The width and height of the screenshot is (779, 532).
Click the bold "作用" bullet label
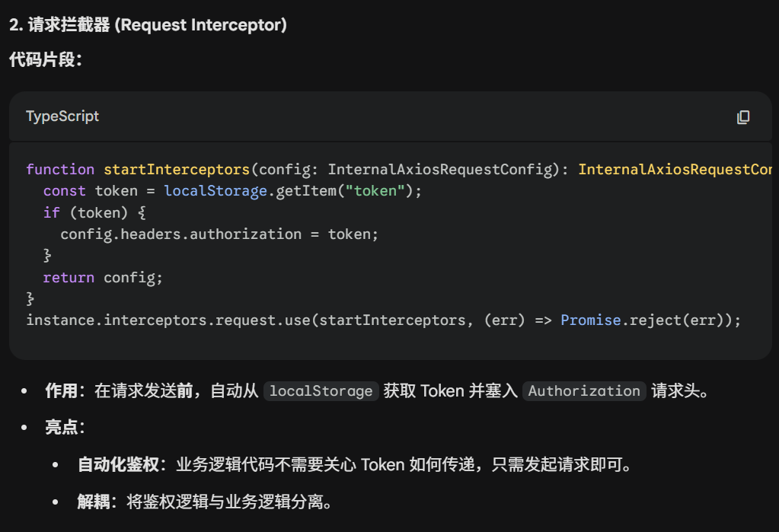coord(61,391)
